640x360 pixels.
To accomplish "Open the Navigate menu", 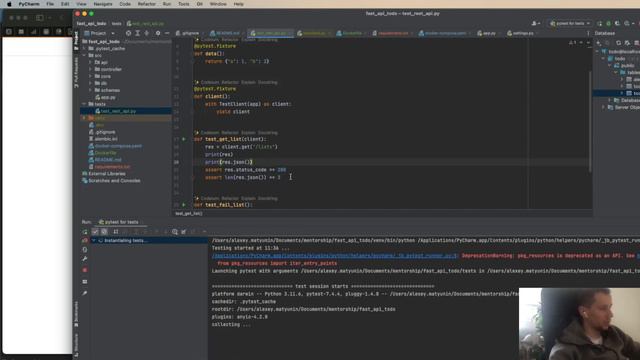I will pyautogui.click(x=103, y=4).
